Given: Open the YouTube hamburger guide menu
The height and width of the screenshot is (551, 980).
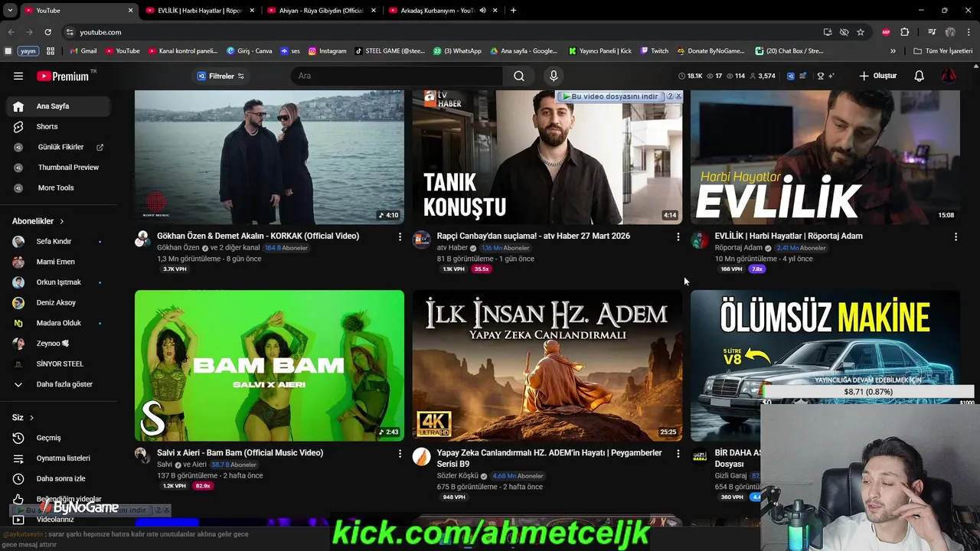Looking at the screenshot, I should pyautogui.click(x=18, y=76).
